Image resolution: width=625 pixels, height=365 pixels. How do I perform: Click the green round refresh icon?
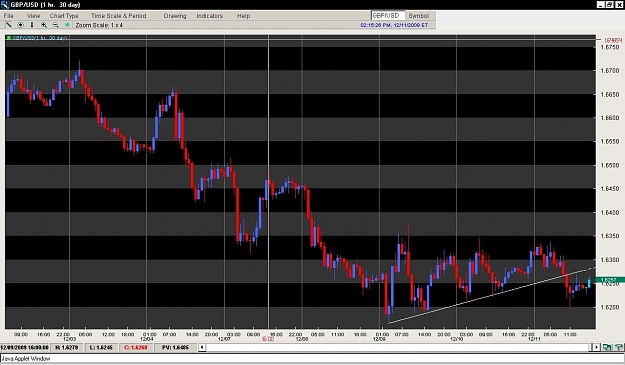[x=67, y=25]
